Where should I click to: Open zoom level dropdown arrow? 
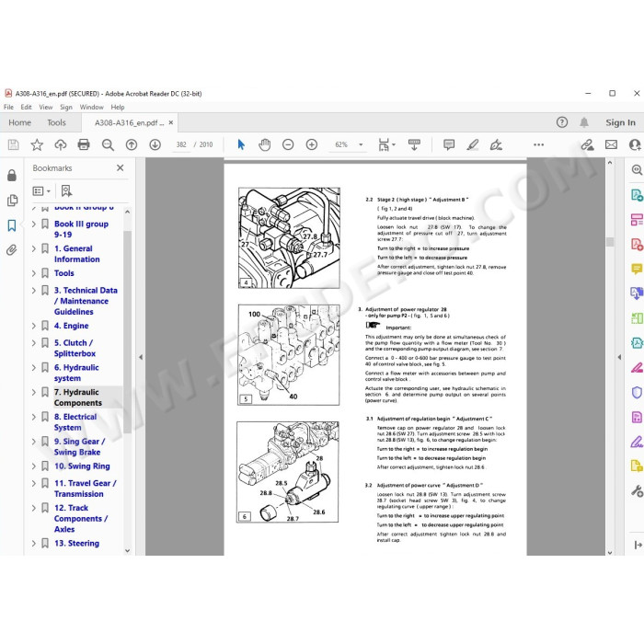click(x=361, y=144)
